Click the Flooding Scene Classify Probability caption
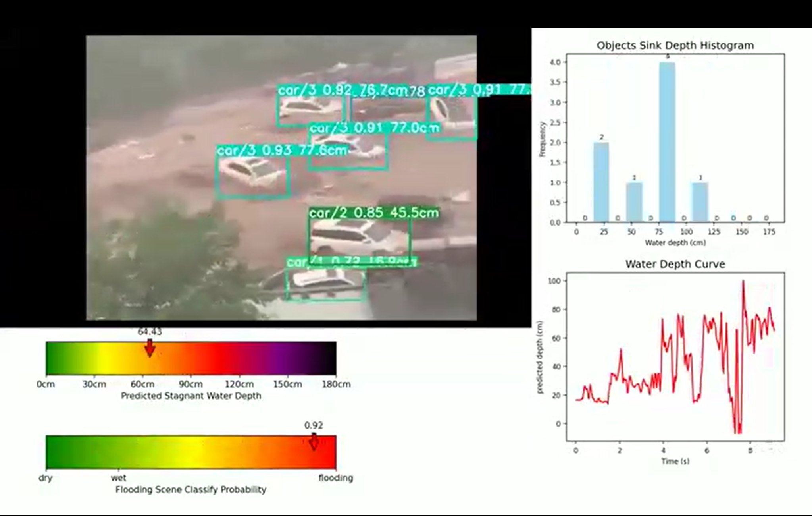Screen dimensions: 812x516 [191, 489]
